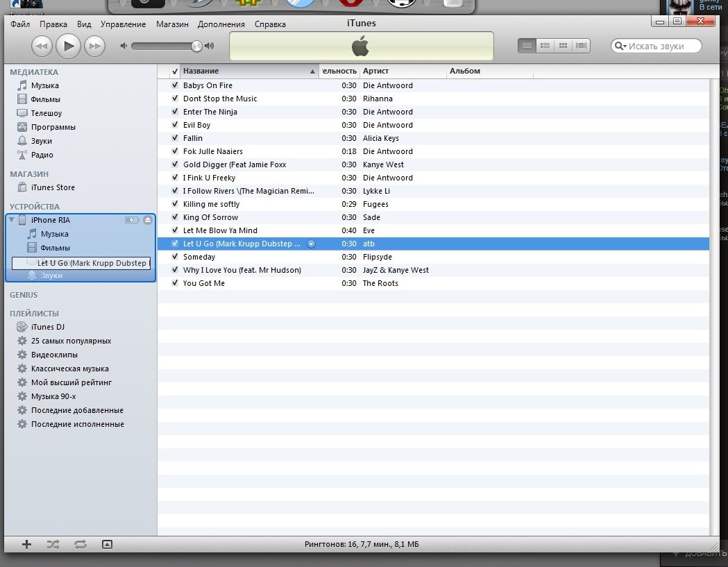This screenshot has height=567, width=728.
Task: Select the Someday track row
Action: [x=433, y=257]
